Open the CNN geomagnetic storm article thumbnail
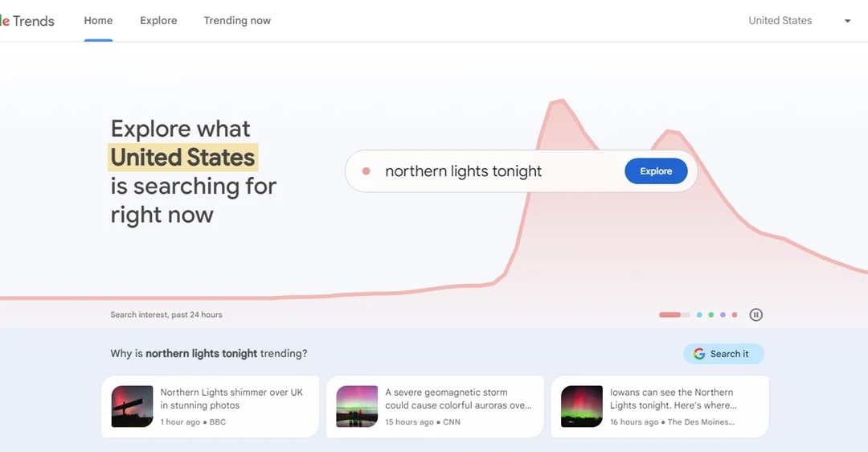The width and height of the screenshot is (868, 452). click(x=357, y=406)
